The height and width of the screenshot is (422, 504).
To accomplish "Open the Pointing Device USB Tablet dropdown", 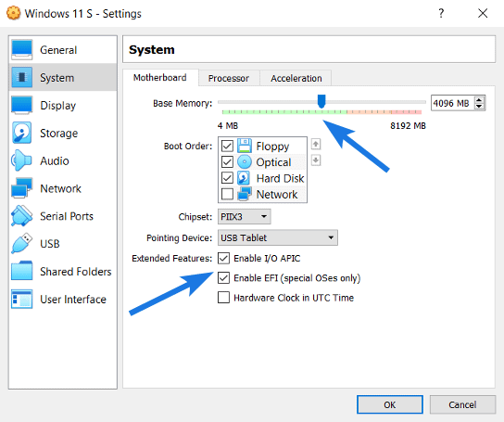I will (x=278, y=237).
